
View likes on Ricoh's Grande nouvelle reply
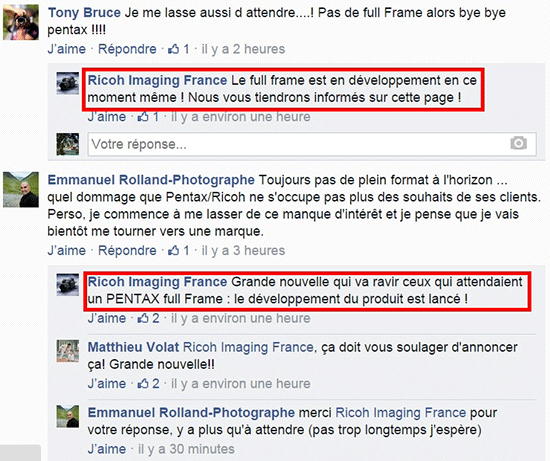(149, 318)
